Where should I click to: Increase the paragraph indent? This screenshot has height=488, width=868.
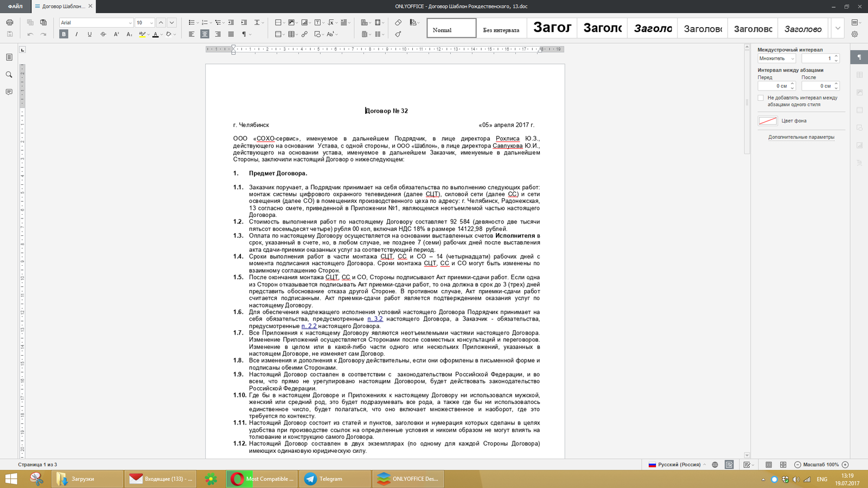(x=244, y=22)
